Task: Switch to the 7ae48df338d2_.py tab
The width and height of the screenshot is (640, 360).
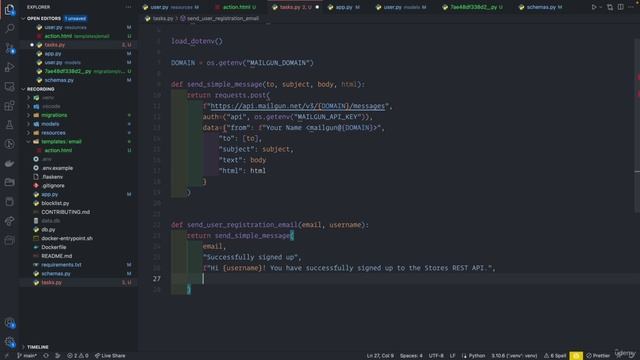Action: (x=473, y=7)
